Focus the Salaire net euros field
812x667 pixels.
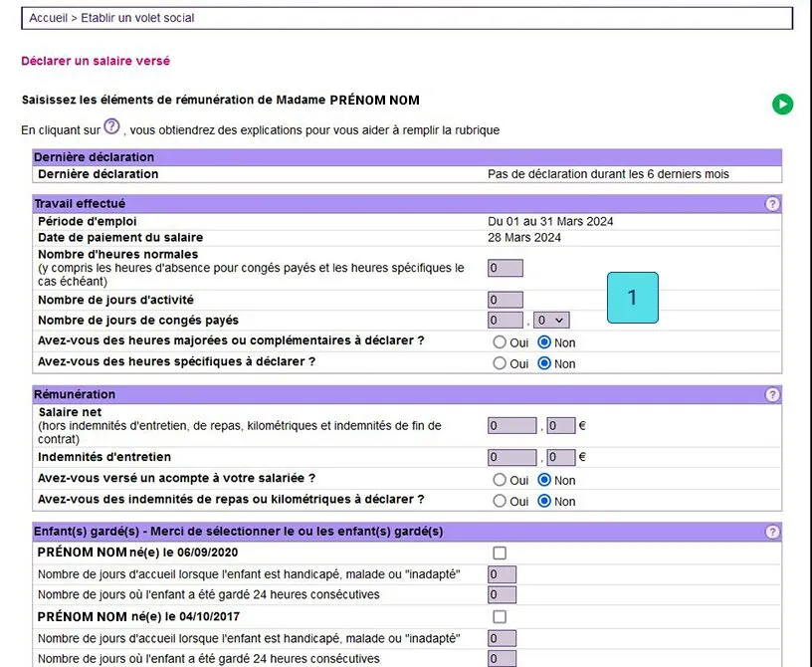(x=511, y=426)
